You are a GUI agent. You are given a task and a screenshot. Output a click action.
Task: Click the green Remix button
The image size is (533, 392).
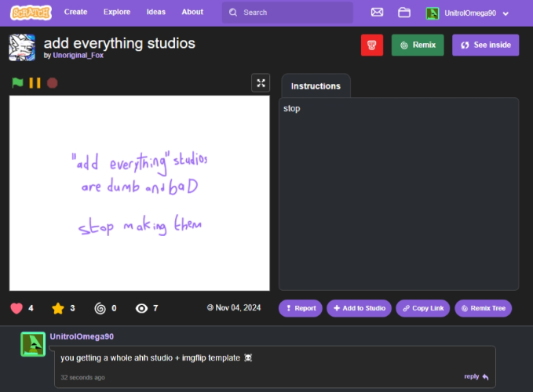tap(418, 45)
